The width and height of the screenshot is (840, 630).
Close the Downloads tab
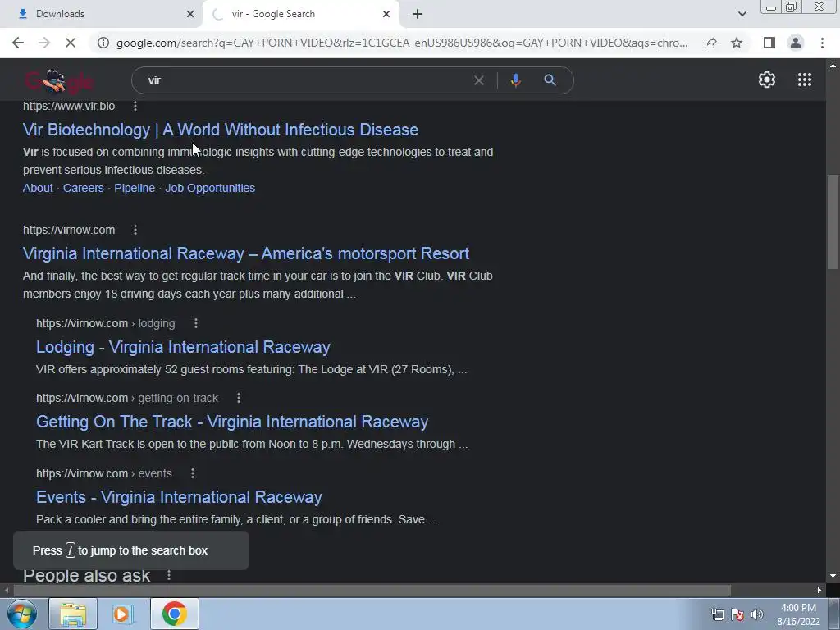tap(190, 14)
